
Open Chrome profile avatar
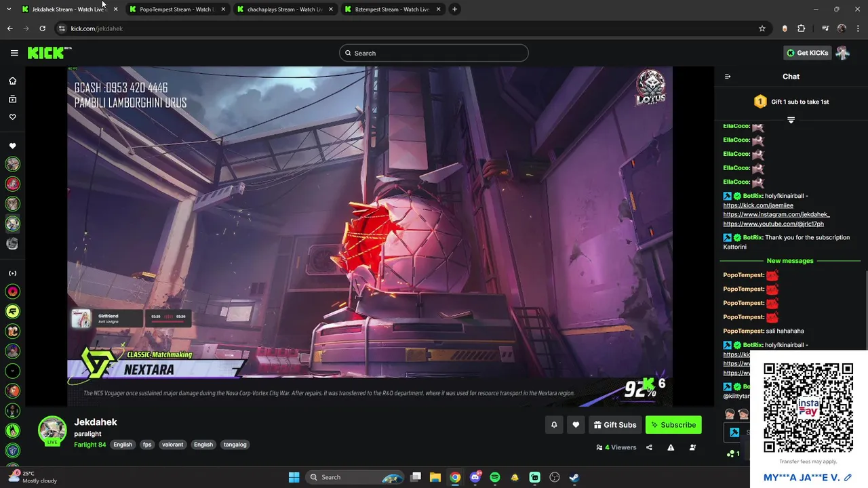(x=842, y=28)
